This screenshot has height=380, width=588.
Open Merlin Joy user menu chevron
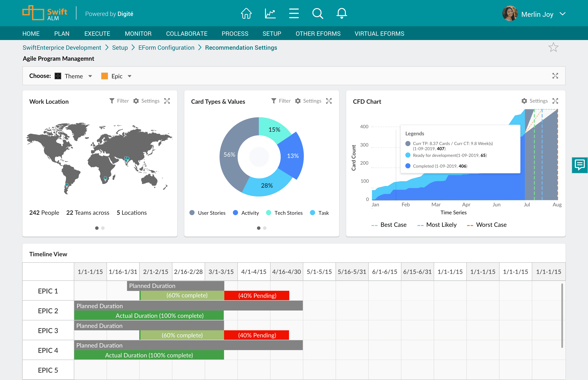[562, 14]
